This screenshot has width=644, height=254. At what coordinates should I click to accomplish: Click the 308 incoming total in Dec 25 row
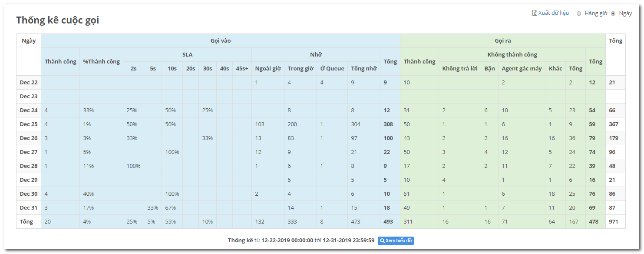pyautogui.click(x=388, y=124)
